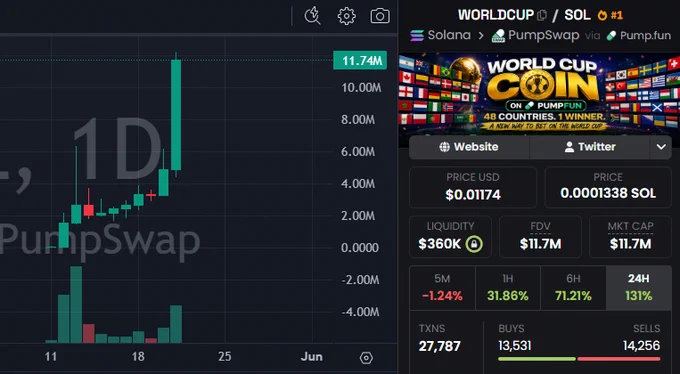The image size is (680, 374).
Task: Copy the WORLDCUP token address icon
Action: click(x=542, y=16)
